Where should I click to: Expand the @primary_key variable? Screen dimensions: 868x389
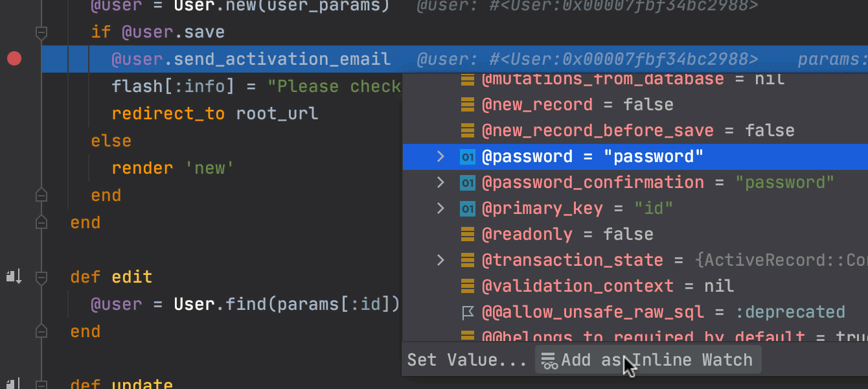click(x=440, y=208)
